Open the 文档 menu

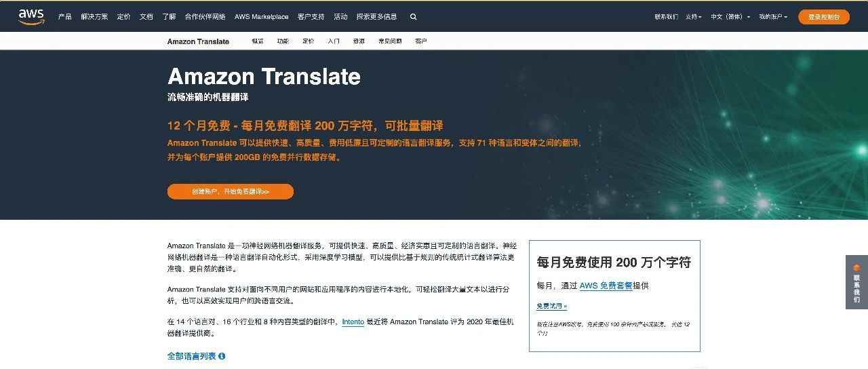[x=146, y=17]
